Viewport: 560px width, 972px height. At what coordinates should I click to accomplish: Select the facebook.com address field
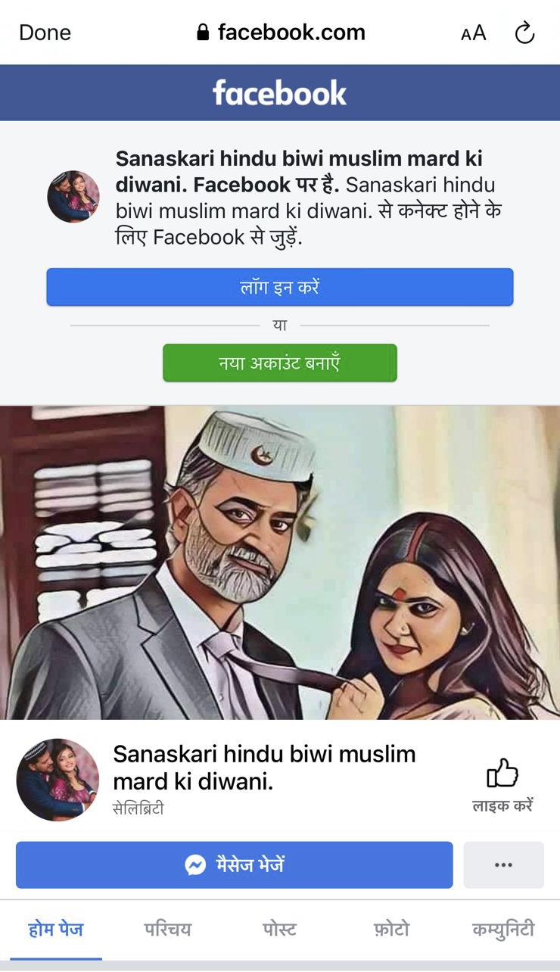[x=280, y=33]
